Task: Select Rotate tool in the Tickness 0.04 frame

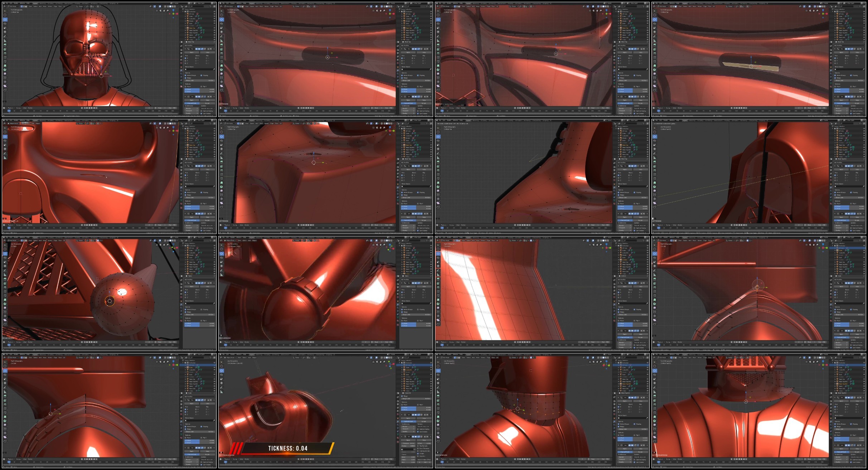Action: coord(221,375)
